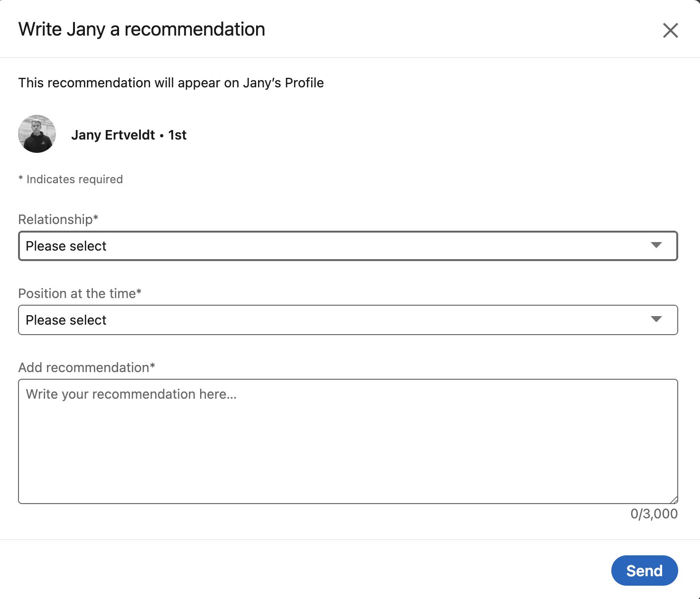Send the recommendation
The height and width of the screenshot is (599, 700).
point(645,571)
